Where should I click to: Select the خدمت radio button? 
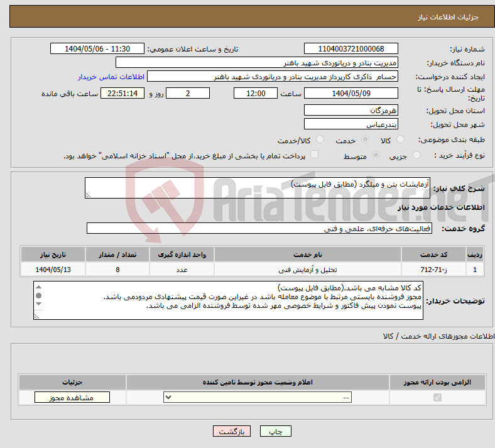(365, 139)
